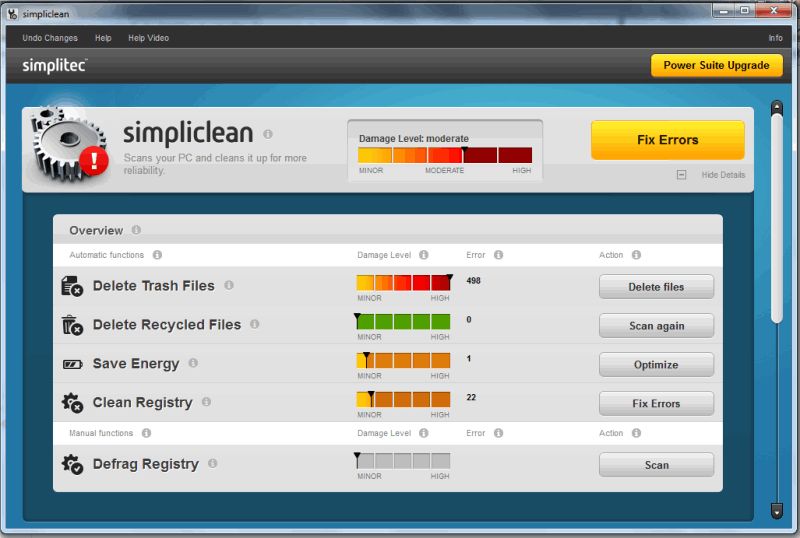The width and height of the screenshot is (800, 538).
Task: Click the Save Energy damage meter
Action: (403, 360)
